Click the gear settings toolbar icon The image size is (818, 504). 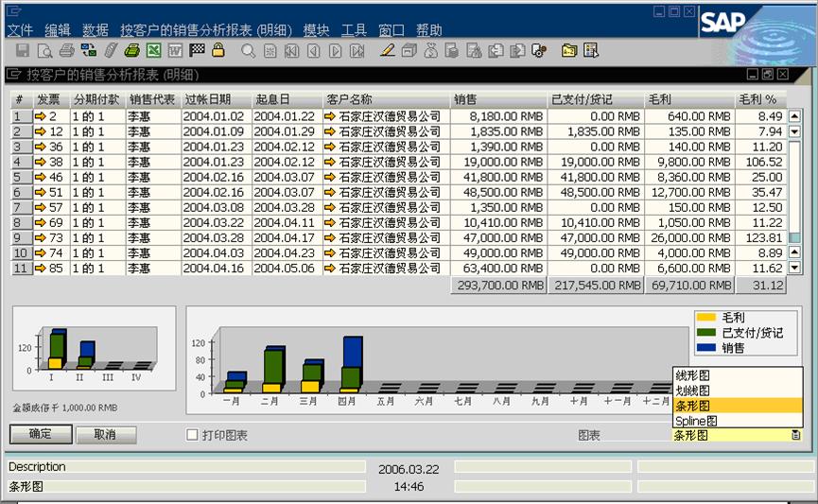(x=539, y=51)
